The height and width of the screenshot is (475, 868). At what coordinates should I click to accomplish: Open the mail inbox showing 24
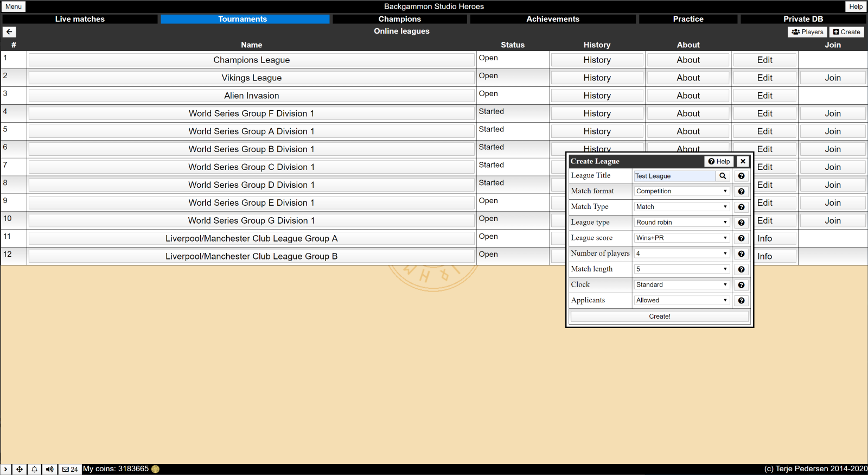pos(70,470)
